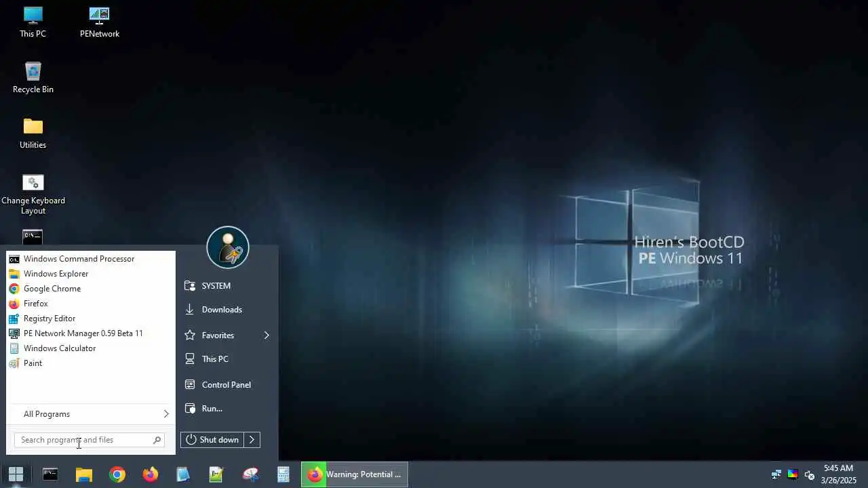Switch to the Firefox 'Warning: Potential ...' window
Screen dimensions: 868x488
pos(355,474)
